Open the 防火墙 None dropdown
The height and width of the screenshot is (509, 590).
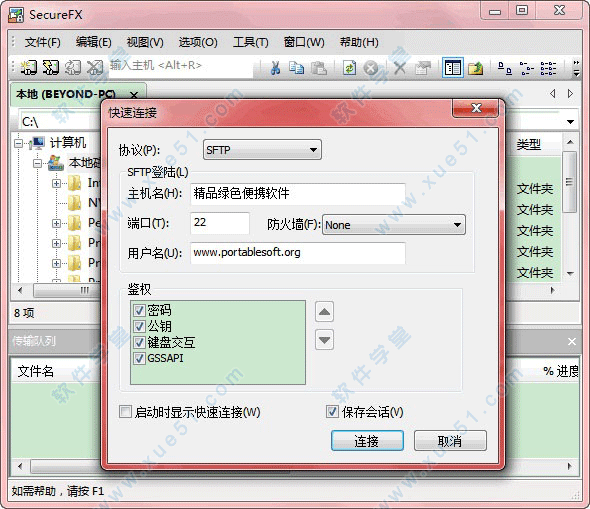(x=394, y=225)
